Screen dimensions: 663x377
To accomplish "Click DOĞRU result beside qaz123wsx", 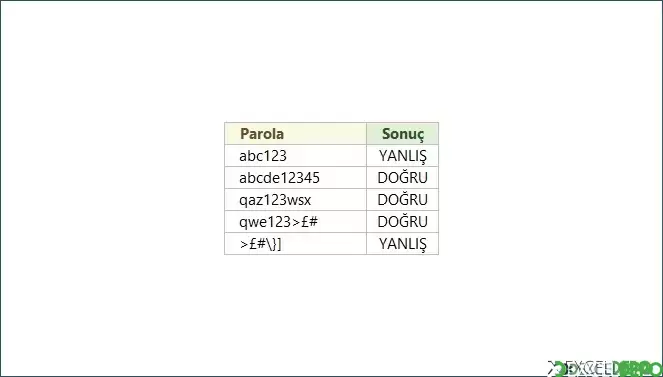I will [x=403, y=199].
